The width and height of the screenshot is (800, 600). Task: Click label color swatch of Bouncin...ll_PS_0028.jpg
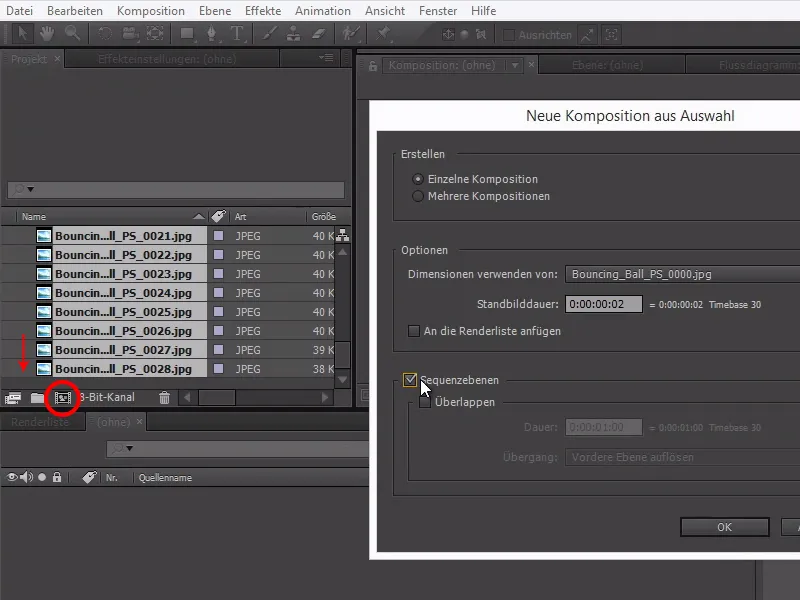click(x=218, y=369)
